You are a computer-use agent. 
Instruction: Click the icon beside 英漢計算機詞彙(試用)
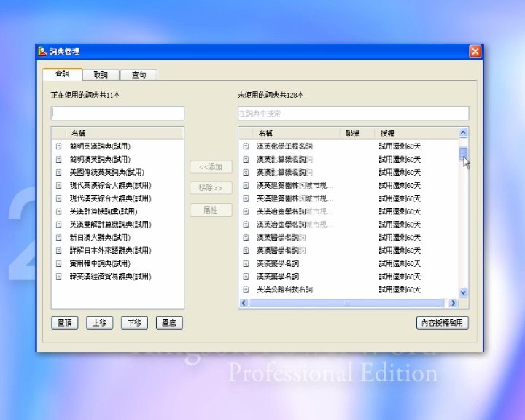(58, 211)
